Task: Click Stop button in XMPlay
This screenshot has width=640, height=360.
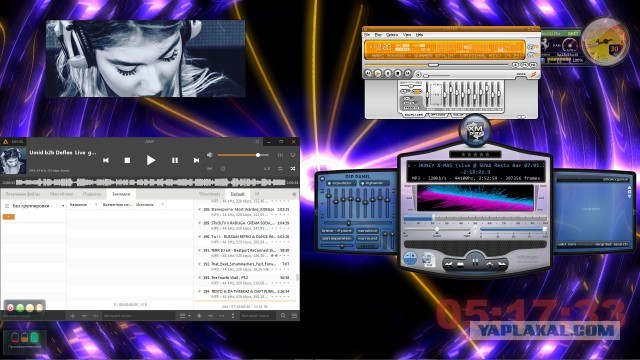Action: point(460,265)
